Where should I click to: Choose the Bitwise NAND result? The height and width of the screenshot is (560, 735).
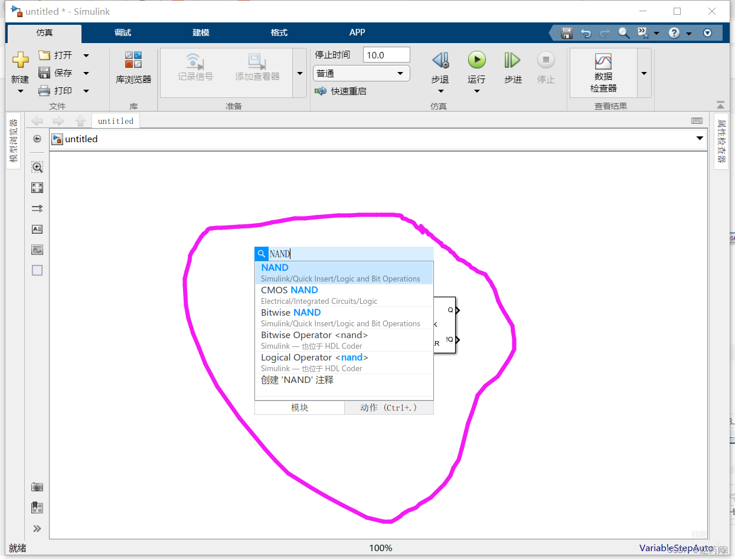tap(344, 317)
